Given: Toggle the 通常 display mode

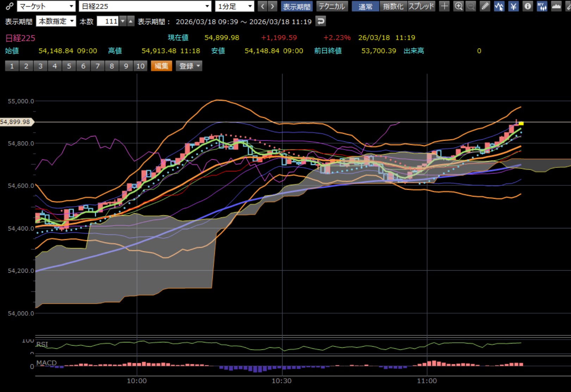Looking at the screenshot, I should [365, 6].
